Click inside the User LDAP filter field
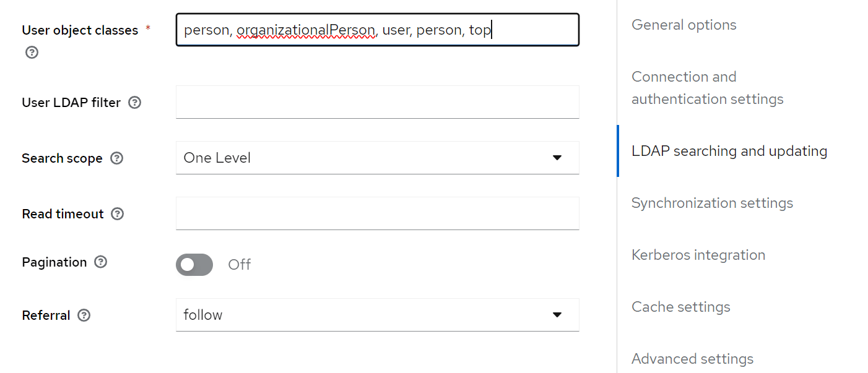The width and height of the screenshot is (868, 373). pyautogui.click(x=377, y=102)
